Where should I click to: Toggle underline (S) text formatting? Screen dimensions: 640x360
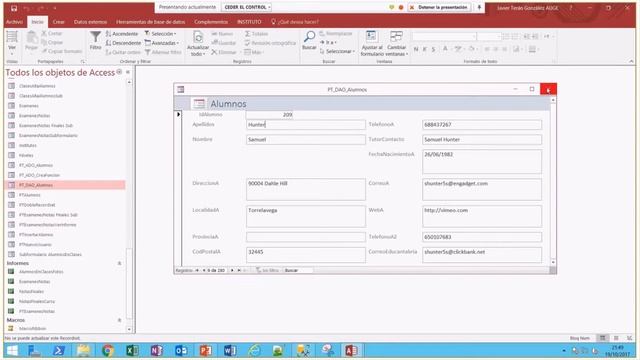pyautogui.click(x=433, y=49)
